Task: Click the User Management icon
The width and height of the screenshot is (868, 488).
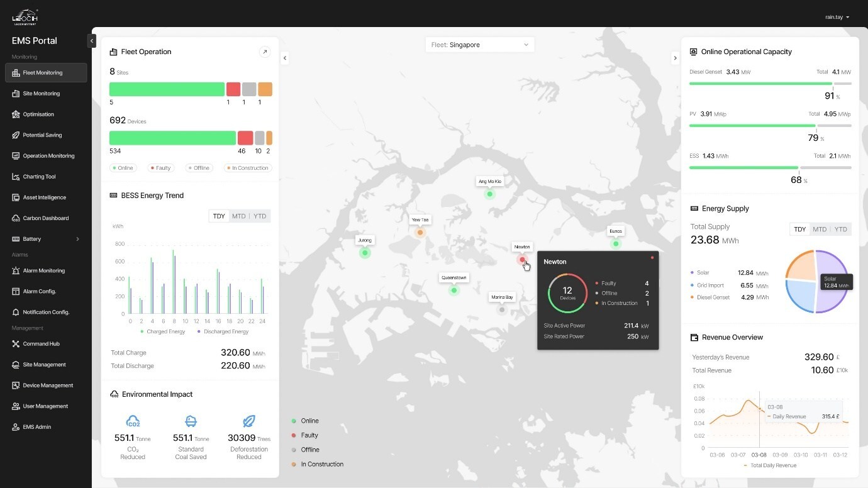Action: coord(16,406)
